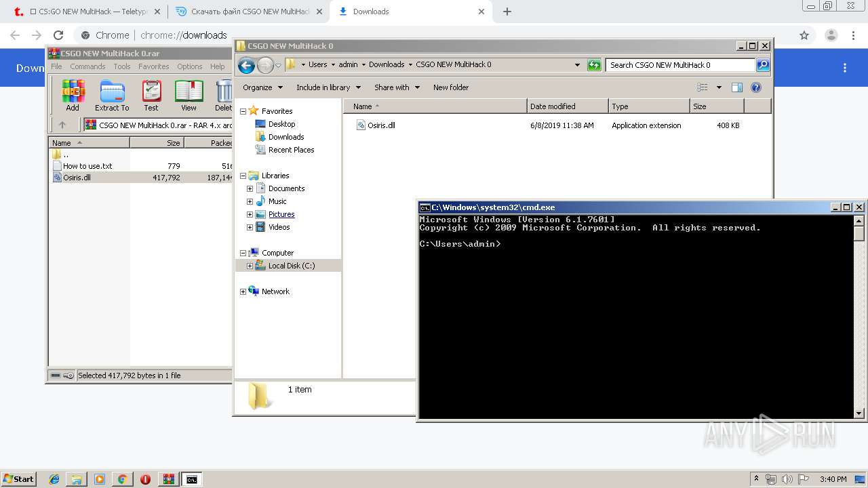Open the Downloads page three-dot menu

845,68
